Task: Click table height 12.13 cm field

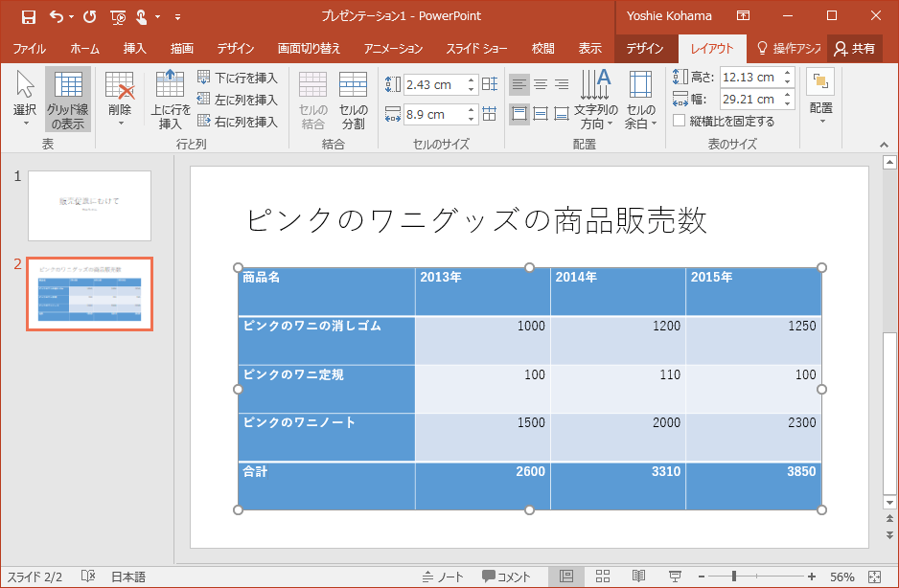Action: (x=751, y=78)
